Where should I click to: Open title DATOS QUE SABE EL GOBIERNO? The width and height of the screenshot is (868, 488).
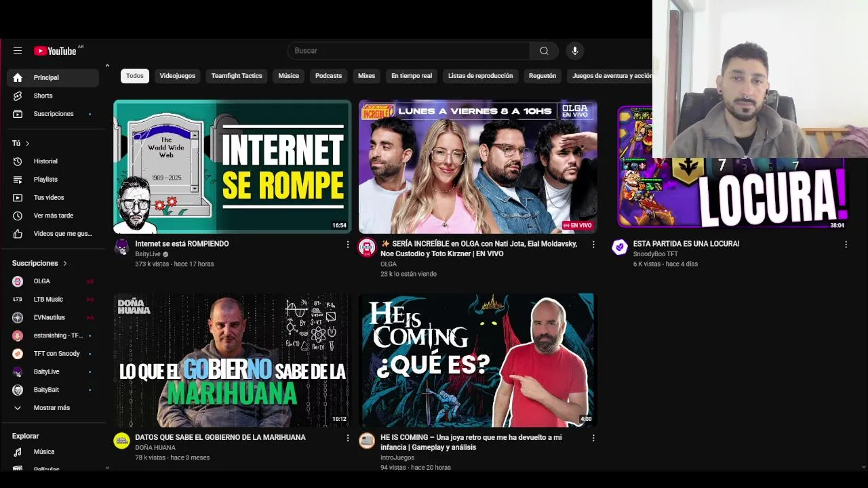(220, 438)
